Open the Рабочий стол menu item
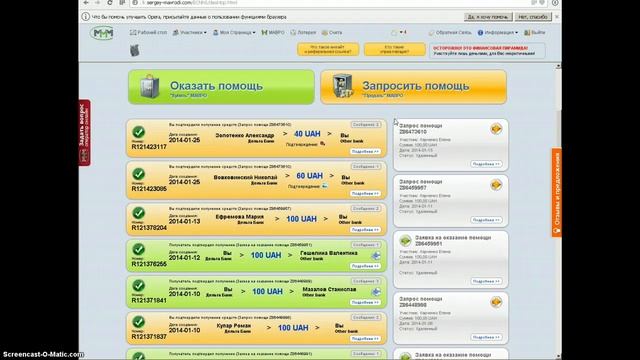Viewport: 640px width, 360px height. (x=149, y=32)
